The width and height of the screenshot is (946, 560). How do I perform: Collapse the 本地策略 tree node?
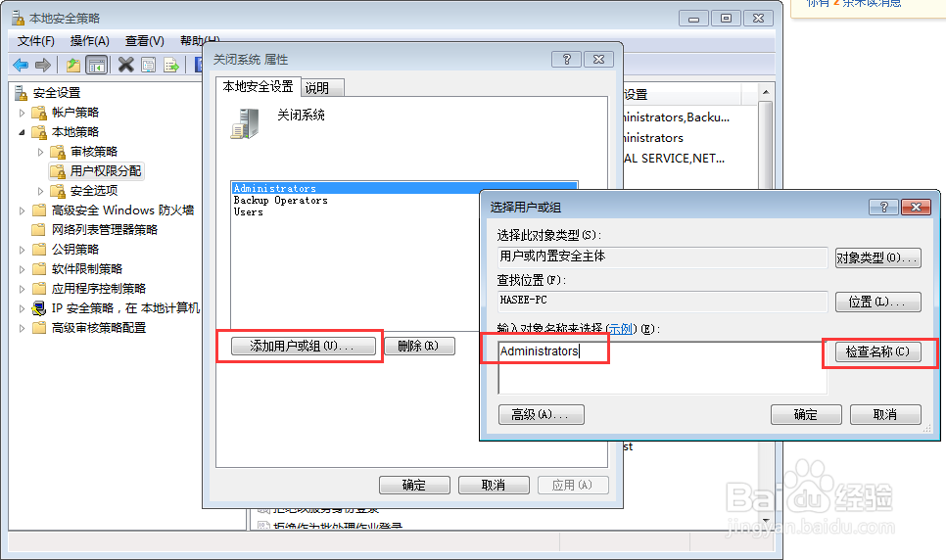(x=23, y=132)
